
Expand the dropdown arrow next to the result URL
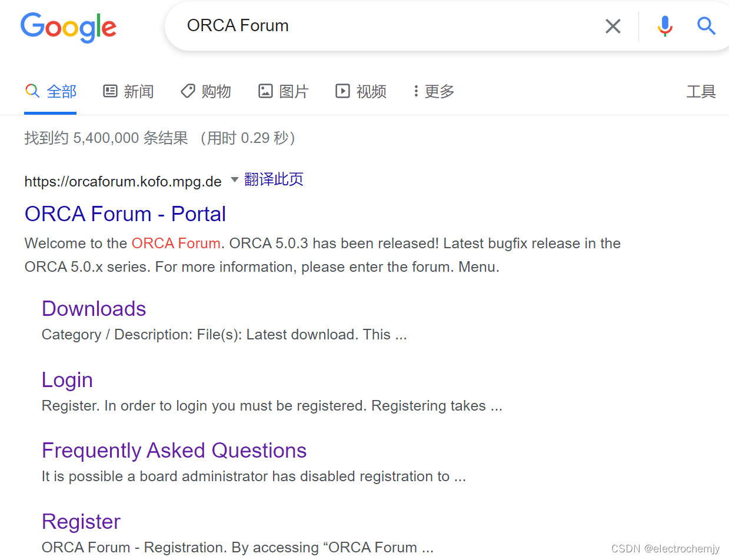coord(234,181)
